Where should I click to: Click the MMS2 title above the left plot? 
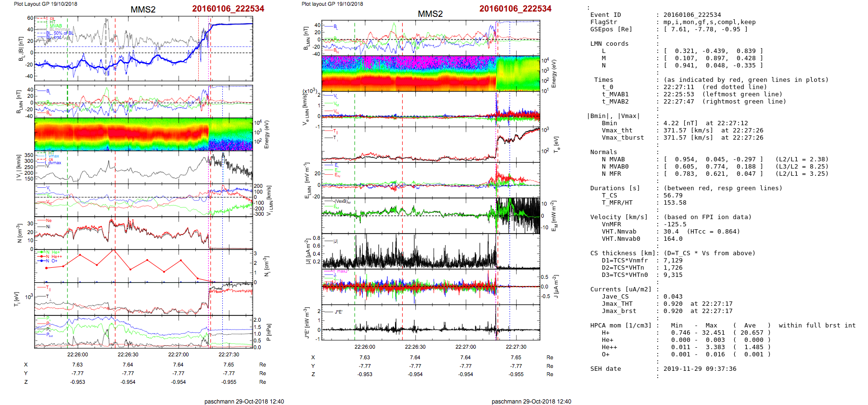click(143, 10)
